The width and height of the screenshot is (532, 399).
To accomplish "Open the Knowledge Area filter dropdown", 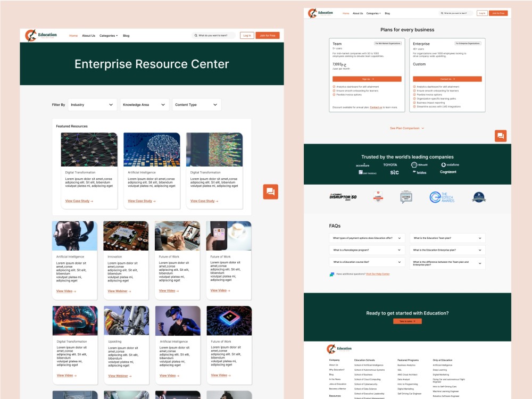I will click(144, 104).
